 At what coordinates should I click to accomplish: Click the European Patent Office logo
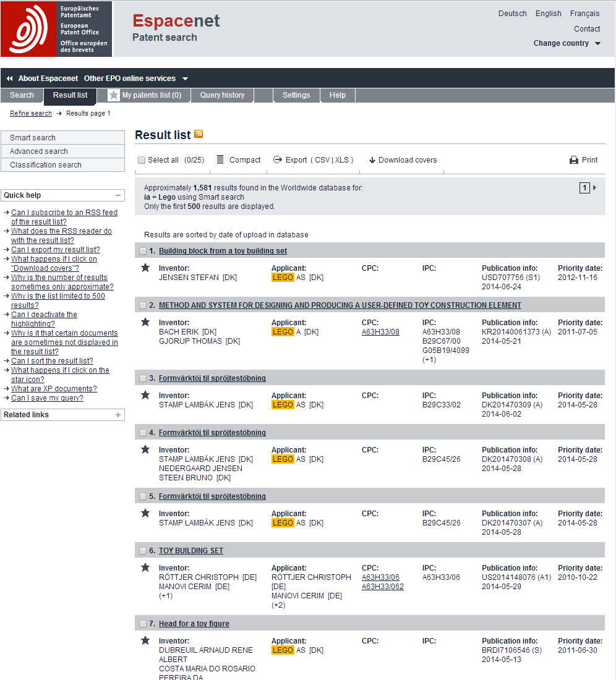click(56, 29)
